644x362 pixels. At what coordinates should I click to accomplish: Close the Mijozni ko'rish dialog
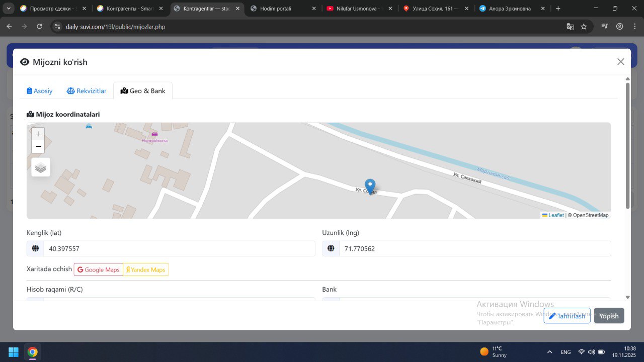621,62
